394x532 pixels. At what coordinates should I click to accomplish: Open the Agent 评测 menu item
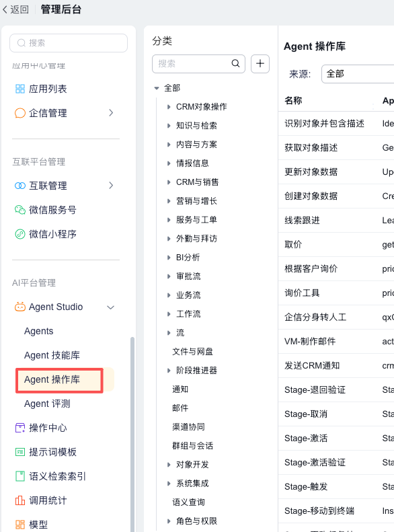pyautogui.click(x=47, y=404)
